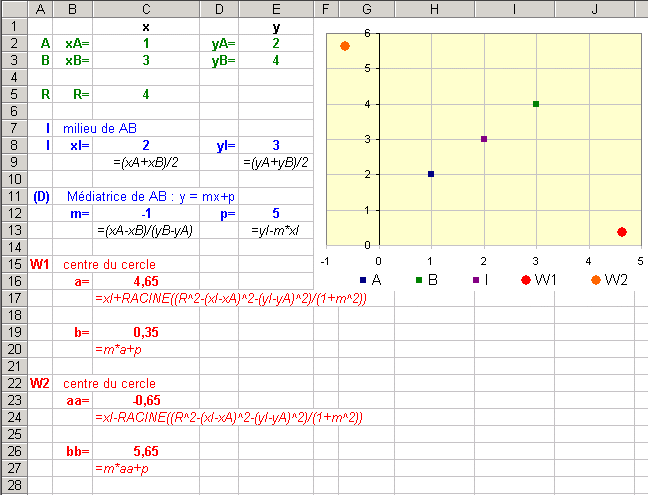This screenshot has height=495, width=648.
Task: Select the cell with value 4,65
Action: coord(146,282)
